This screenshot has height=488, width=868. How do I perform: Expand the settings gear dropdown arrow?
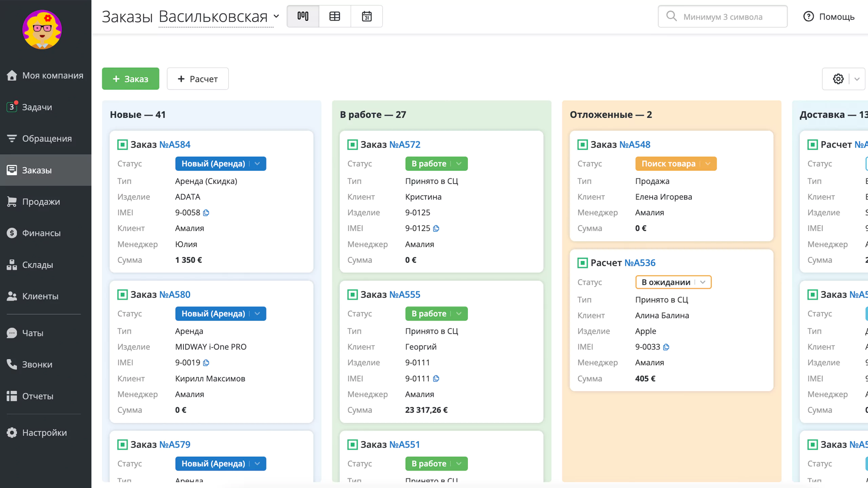[857, 79]
